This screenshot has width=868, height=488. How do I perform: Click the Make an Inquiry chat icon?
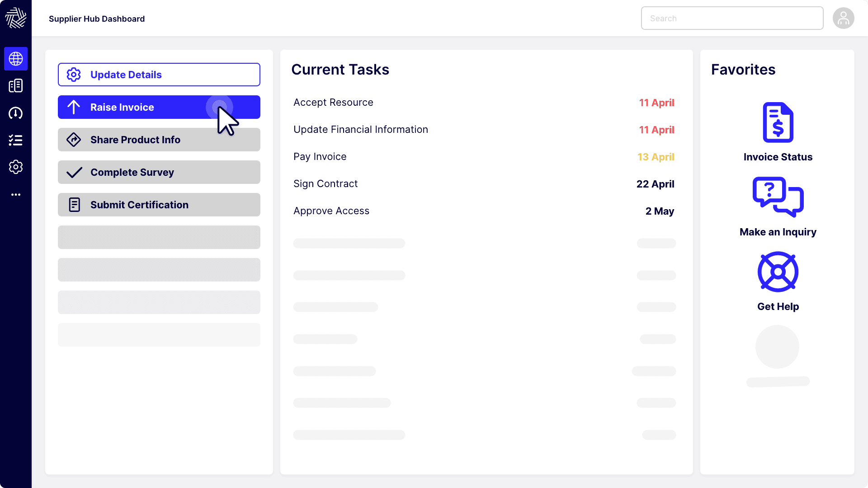pos(778,197)
